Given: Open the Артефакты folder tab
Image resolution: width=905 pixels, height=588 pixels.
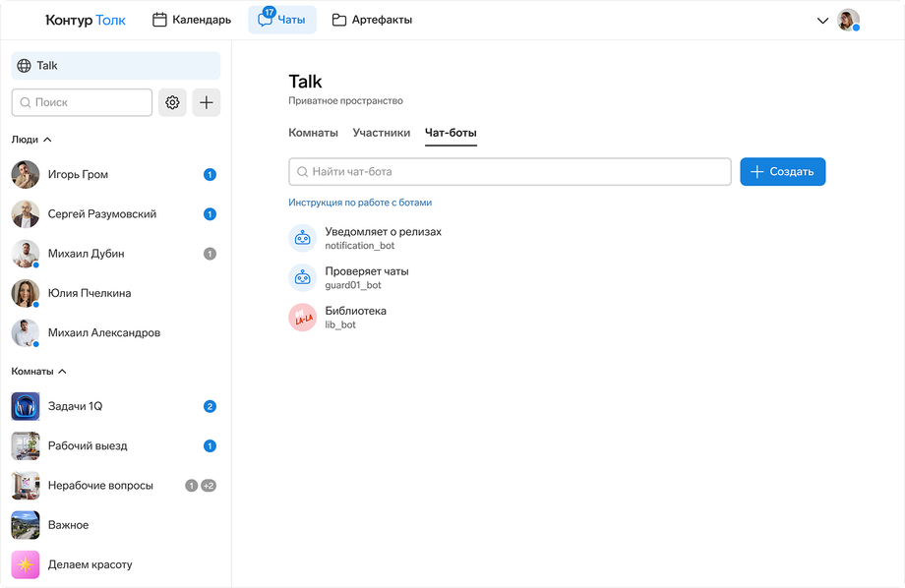Looking at the screenshot, I should click(372, 20).
